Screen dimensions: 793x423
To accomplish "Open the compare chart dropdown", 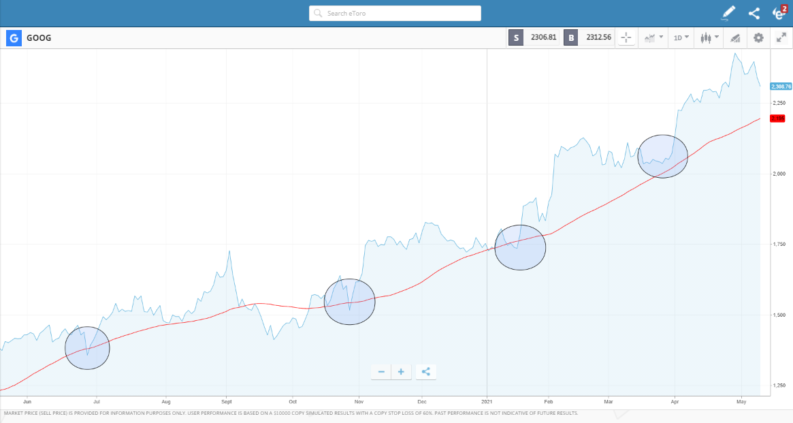I will (x=654, y=38).
